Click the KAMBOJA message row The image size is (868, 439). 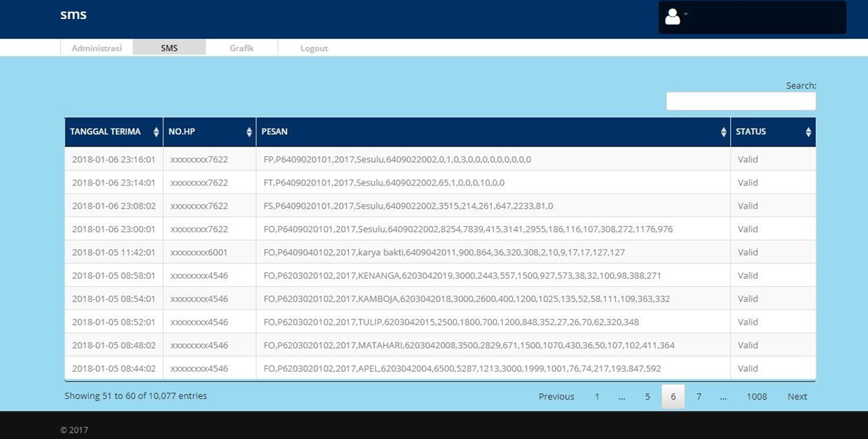click(x=466, y=299)
